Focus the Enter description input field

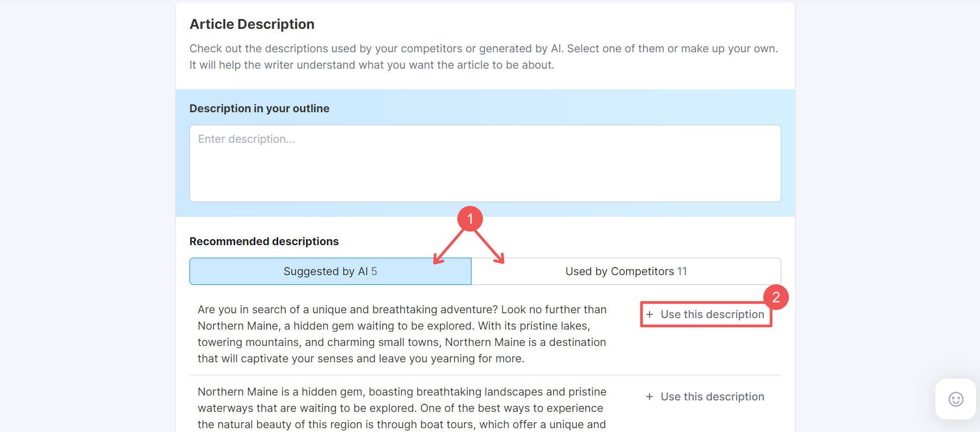pyautogui.click(x=485, y=163)
